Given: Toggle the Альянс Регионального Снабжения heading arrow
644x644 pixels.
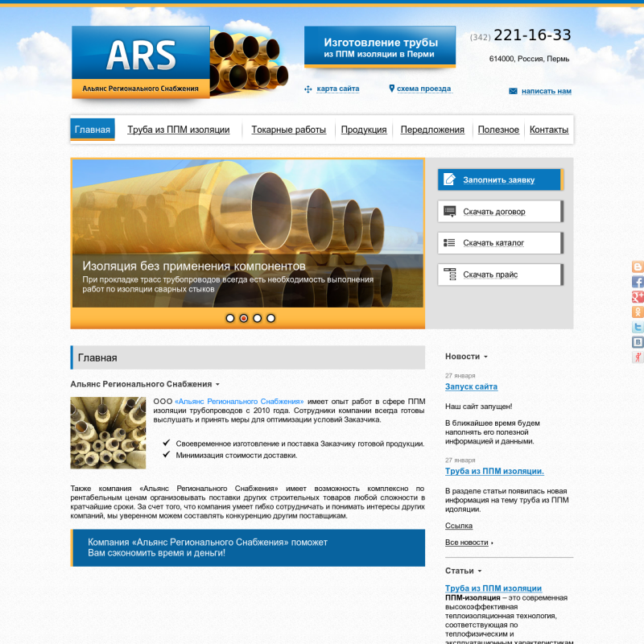Looking at the screenshot, I should [217, 385].
